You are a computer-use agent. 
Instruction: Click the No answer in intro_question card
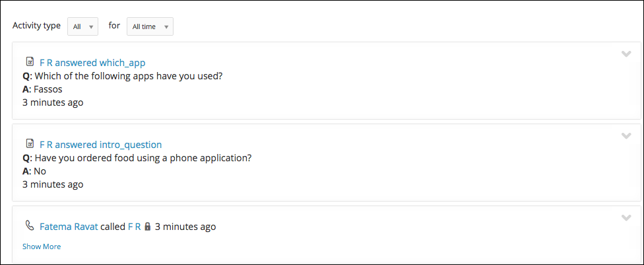(40, 170)
